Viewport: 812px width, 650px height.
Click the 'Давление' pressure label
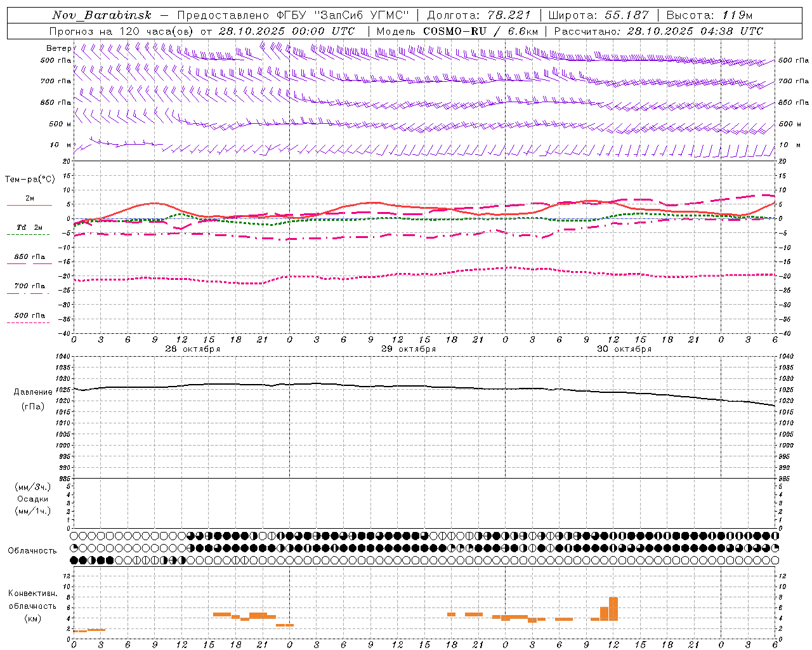33,392
